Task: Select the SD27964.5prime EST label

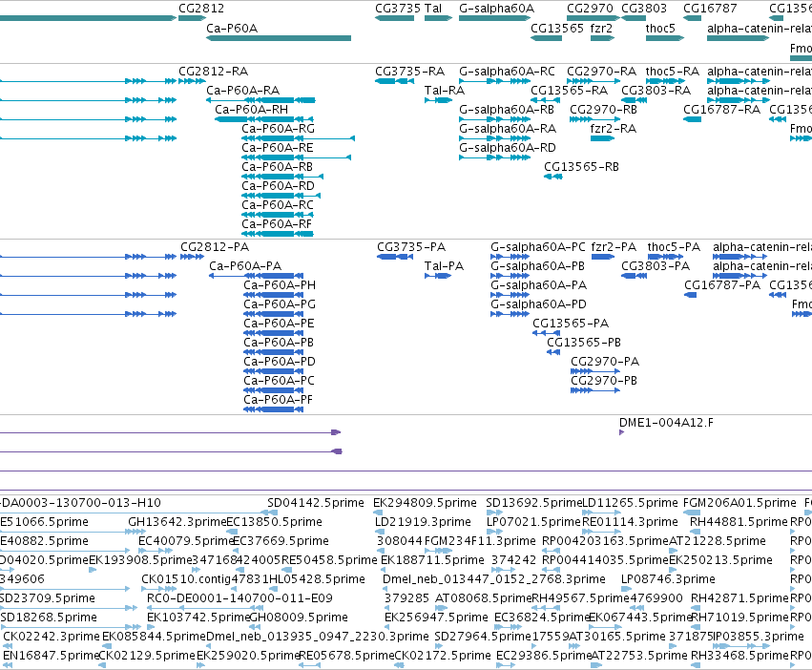Action: pyautogui.click(x=483, y=637)
